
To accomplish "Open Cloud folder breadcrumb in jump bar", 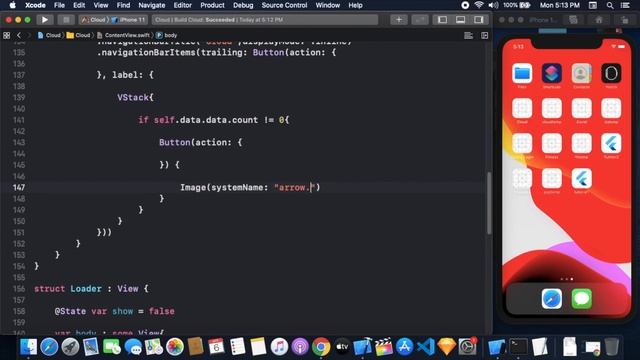I will point(78,36).
